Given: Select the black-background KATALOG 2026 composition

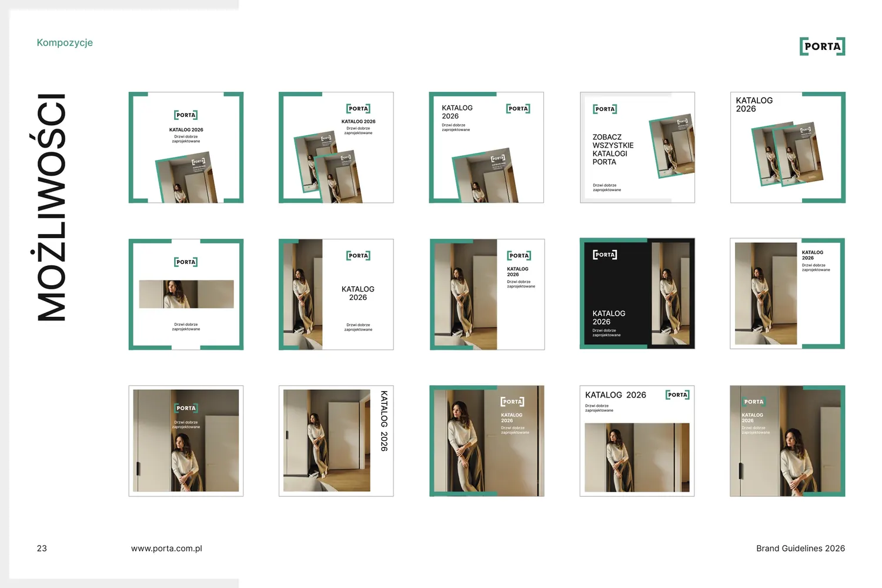Looking at the screenshot, I should coord(637,293).
